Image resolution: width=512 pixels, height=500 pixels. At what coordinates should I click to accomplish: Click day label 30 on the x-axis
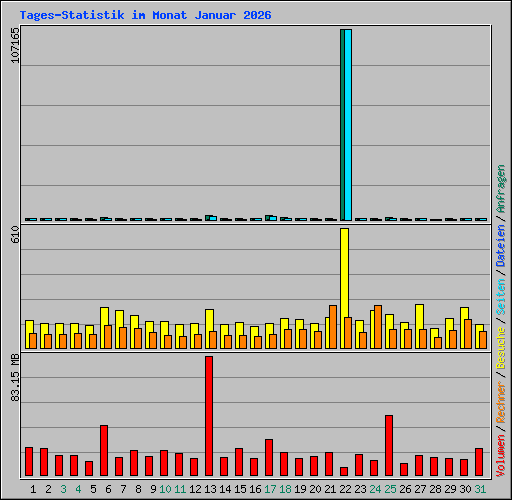[x=465, y=489]
